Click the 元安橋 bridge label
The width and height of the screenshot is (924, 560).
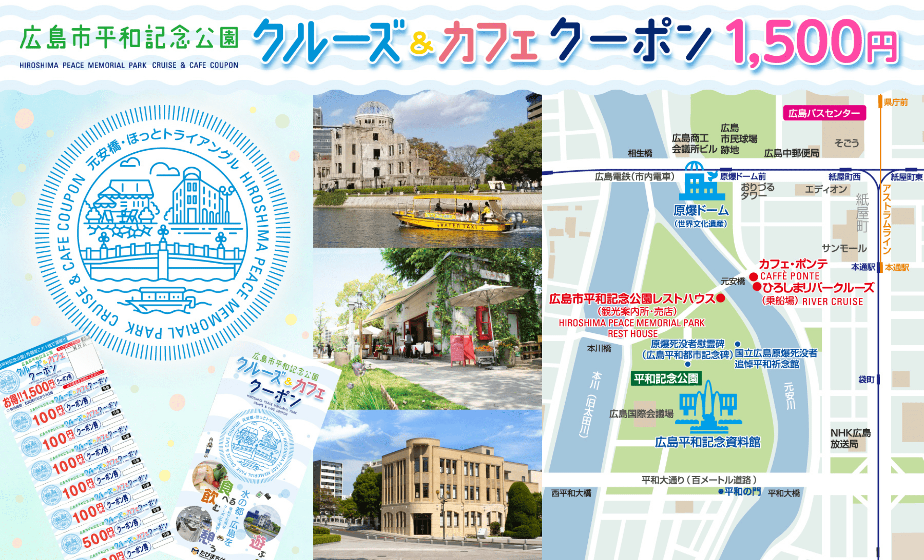coord(733,281)
